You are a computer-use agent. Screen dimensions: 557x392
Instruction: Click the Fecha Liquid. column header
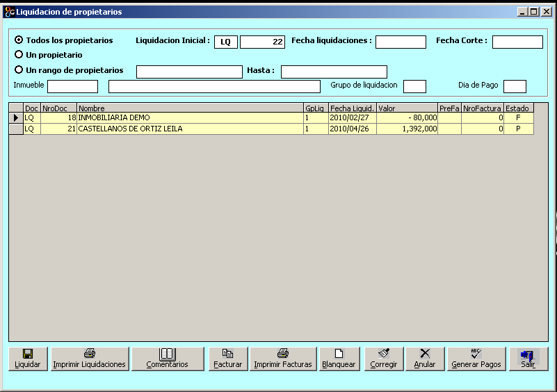[x=353, y=108]
